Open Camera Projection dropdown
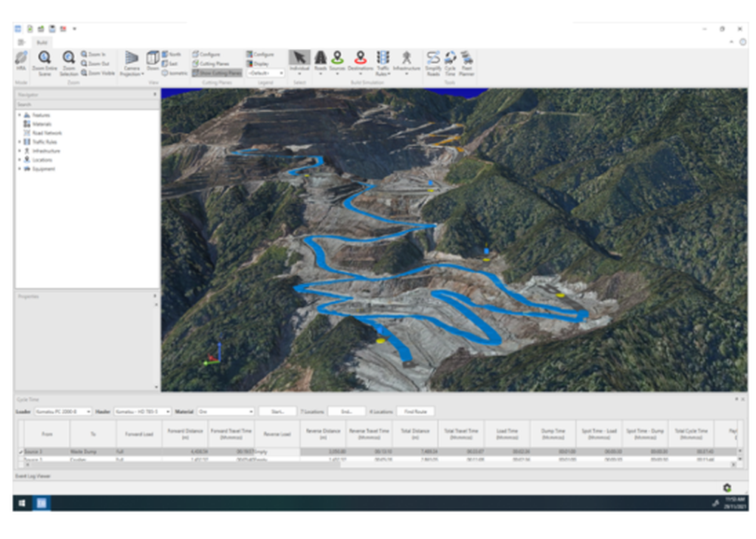This screenshot has height=539, width=756. 131,64
